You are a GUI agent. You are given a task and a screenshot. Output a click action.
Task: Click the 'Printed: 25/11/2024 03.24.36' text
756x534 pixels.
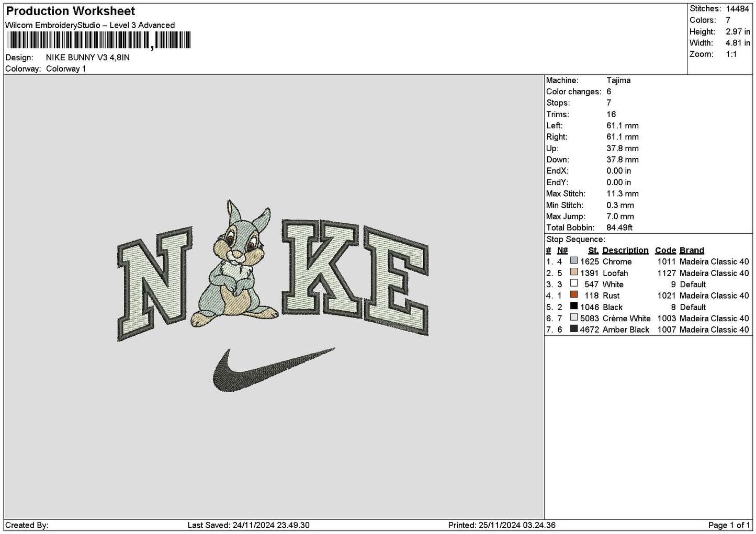pyautogui.click(x=502, y=525)
